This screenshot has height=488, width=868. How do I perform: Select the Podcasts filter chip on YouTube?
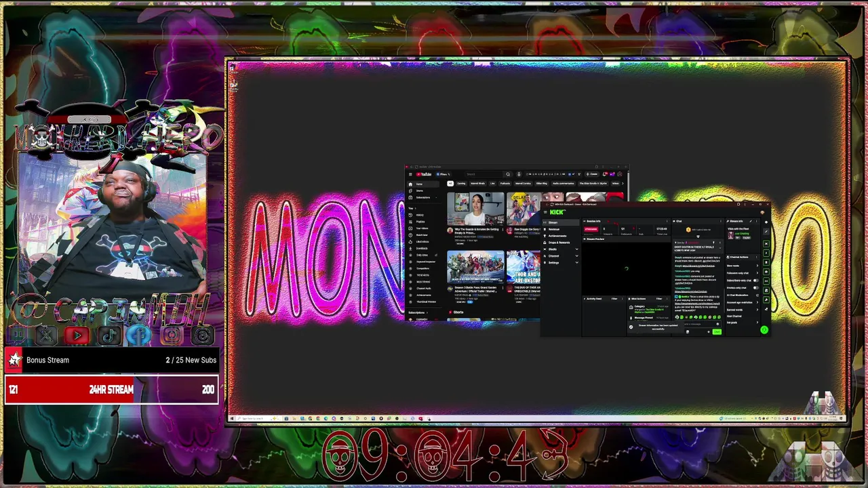click(x=505, y=184)
